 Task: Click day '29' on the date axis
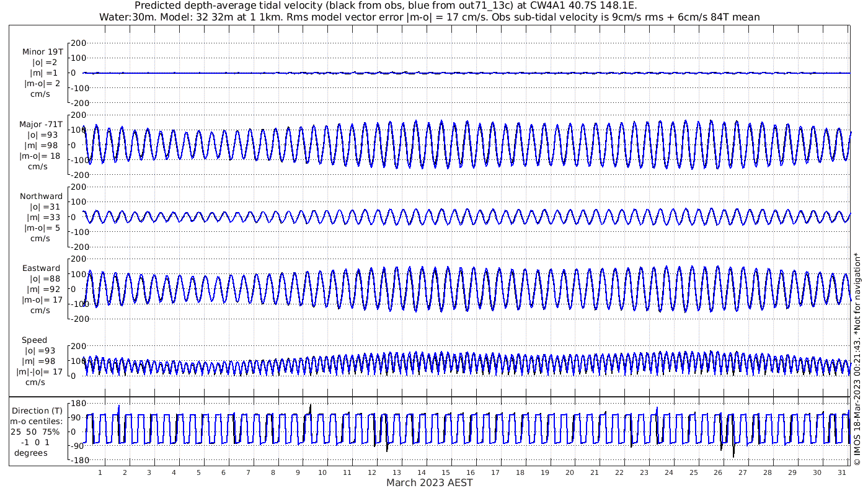coord(792,472)
